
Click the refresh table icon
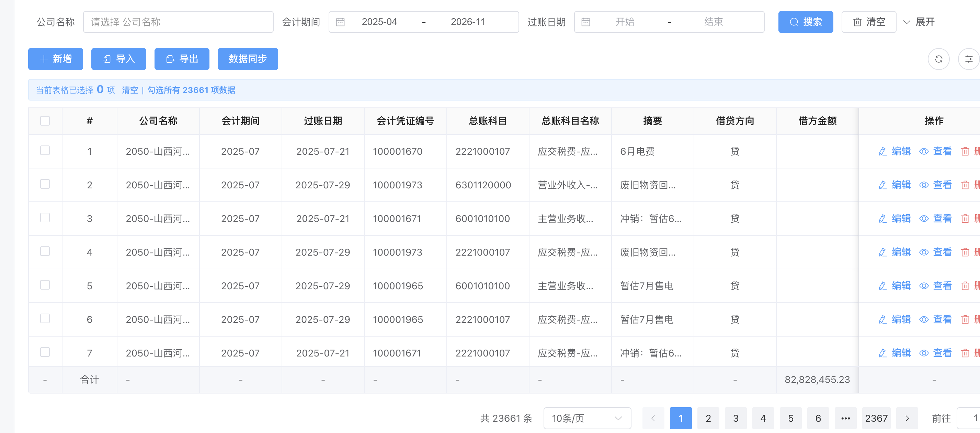click(938, 59)
